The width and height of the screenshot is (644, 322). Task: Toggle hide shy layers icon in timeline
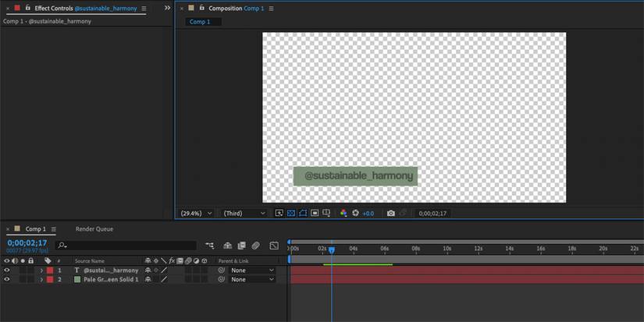(227, 246)
